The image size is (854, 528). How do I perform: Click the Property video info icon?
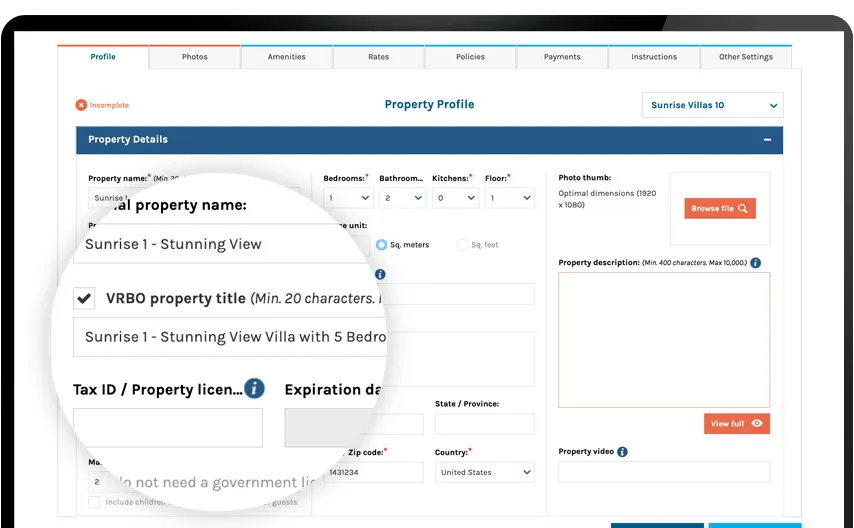(x=622, y=452)
